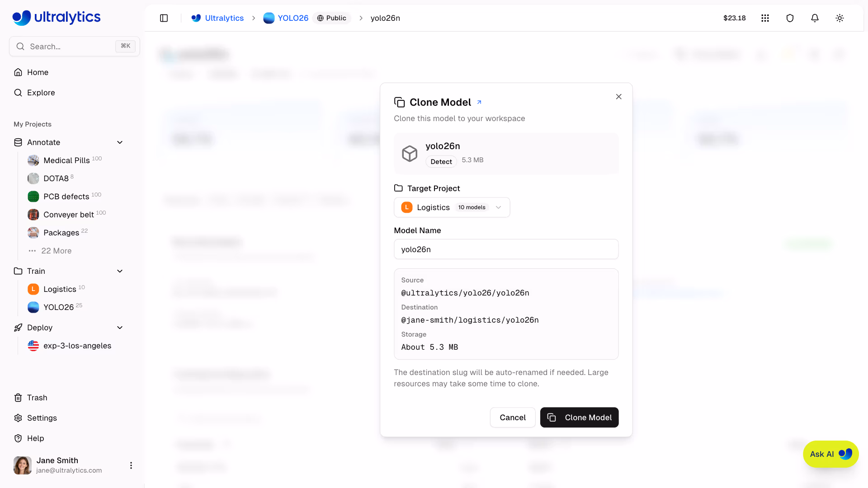Click the Ask AI button
Viewport: 868px width, 488px height.
[830, 454]
